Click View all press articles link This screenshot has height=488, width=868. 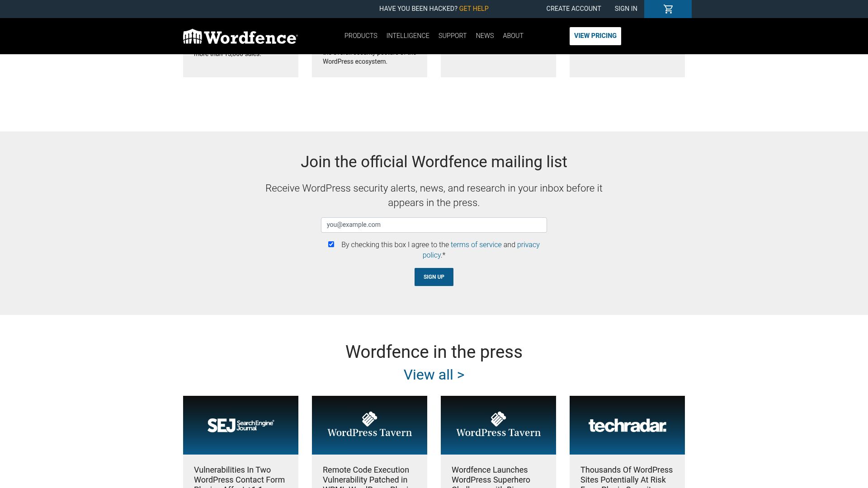click(434, 375)
